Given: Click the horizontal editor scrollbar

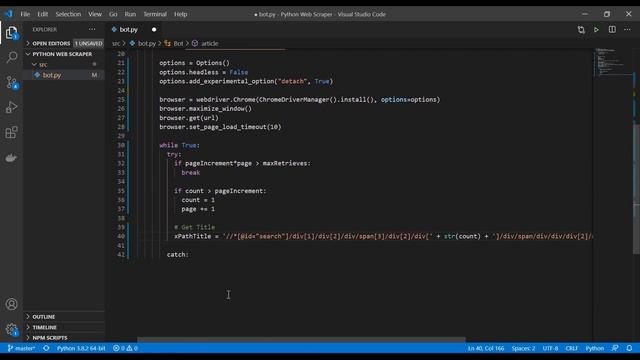Looking at the screenshot, I should (301, 339).
